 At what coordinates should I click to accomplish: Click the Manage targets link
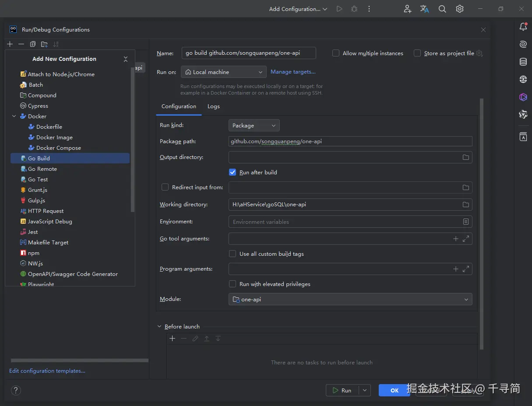tap(293, 72)
